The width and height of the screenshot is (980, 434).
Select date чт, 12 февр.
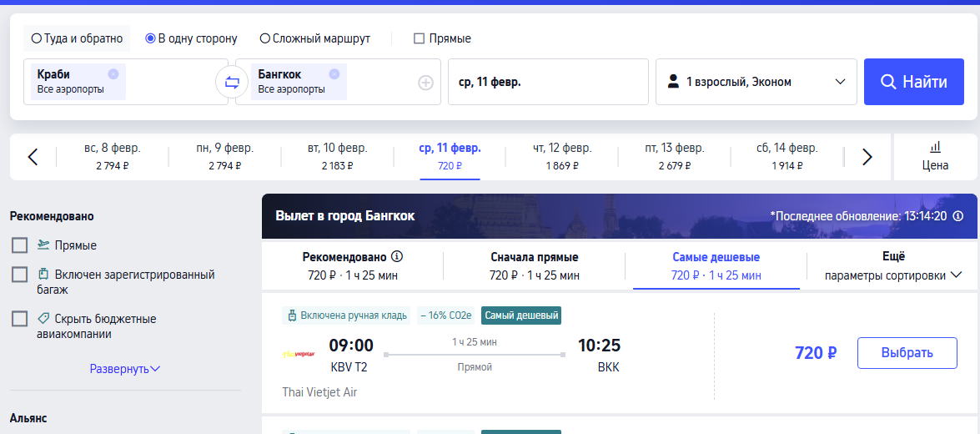(562, 156)
